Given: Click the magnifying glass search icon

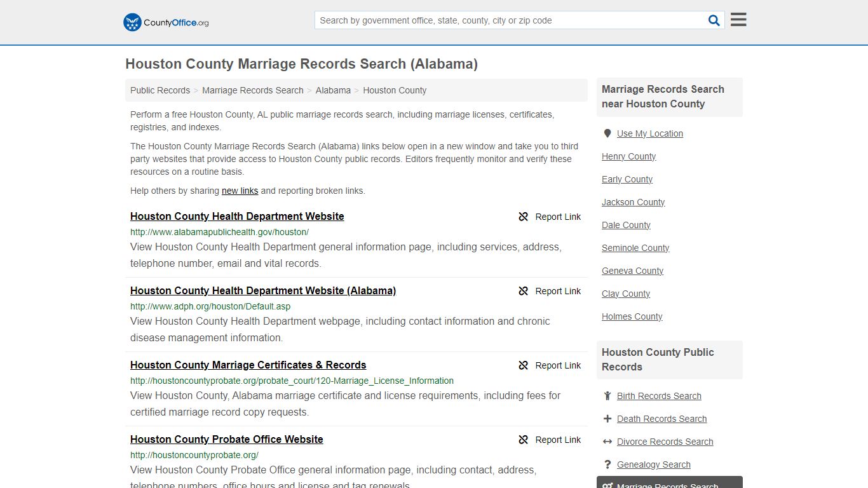Looking at the screenshot, I should pyautogui.click(x=714, y=20).
